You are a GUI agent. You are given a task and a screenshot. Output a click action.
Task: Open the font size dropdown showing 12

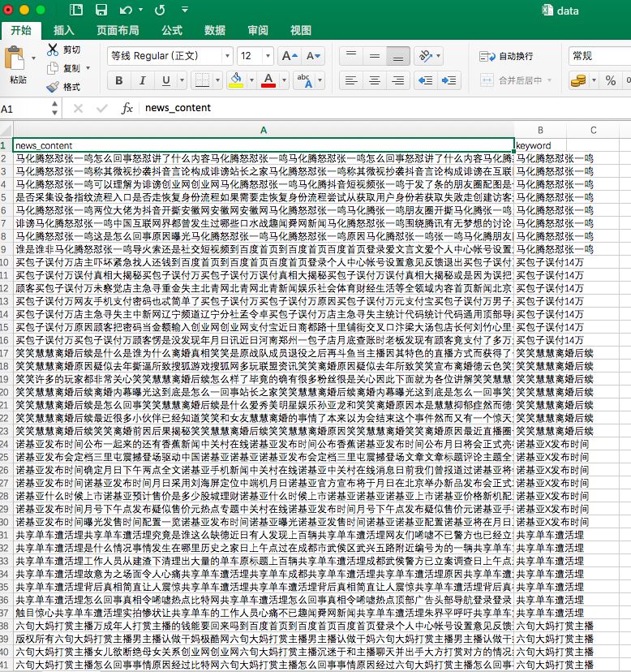[x=268, y=56]
